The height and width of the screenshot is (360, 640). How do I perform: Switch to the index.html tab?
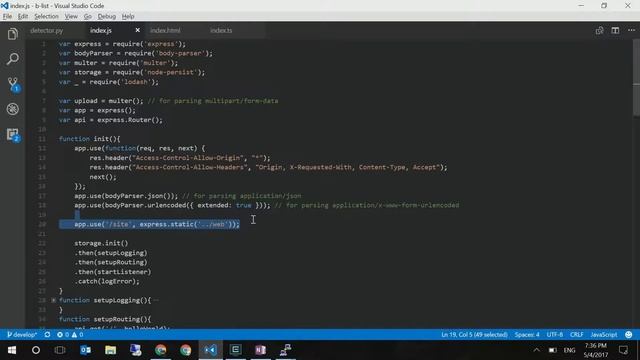[x=165, y=31]
